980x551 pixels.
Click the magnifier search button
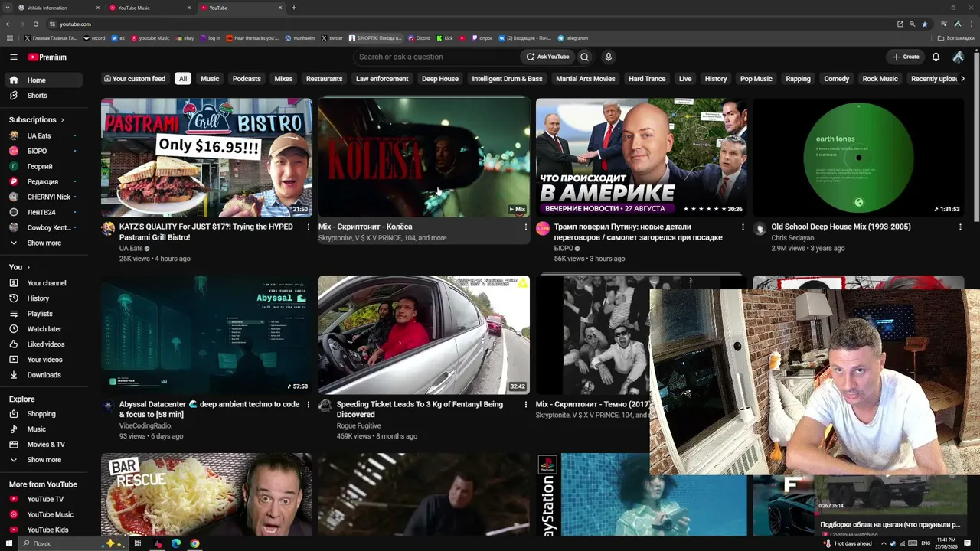[x=584, y=57]
